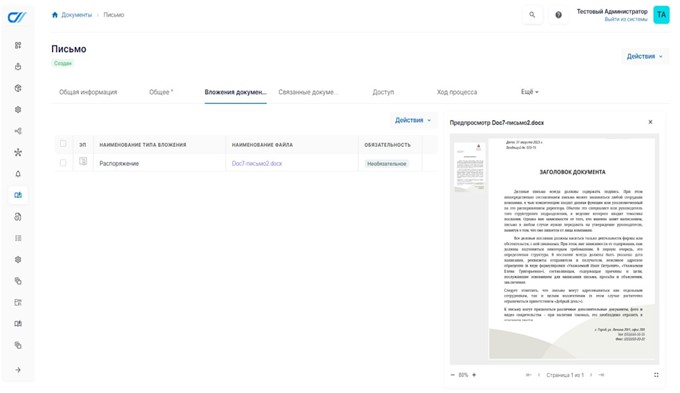Zoom in preview with plus icon
680x393 pixels.
click(474, 375)
